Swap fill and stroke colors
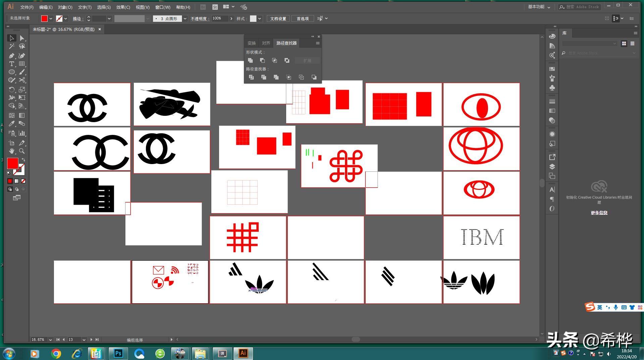The width and height of the screenshot is (644, 360). pyautogui.click(x=23, y=160)
